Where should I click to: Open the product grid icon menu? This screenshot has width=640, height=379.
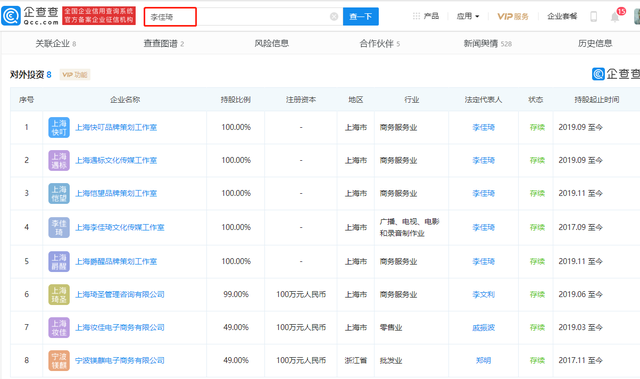pyautogui.click(x=416, y=16)
